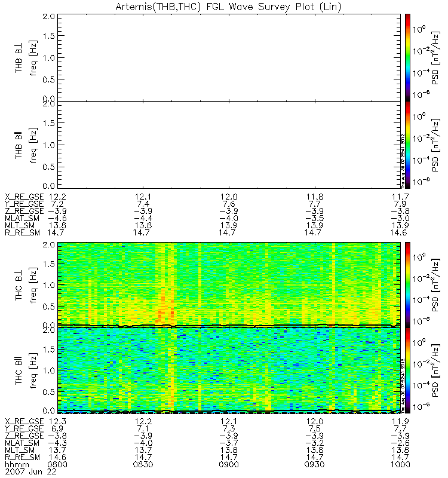Click the R_RE_SM row label under the THB panels
The image size is (448, 478).
click(x=22, y=232)
